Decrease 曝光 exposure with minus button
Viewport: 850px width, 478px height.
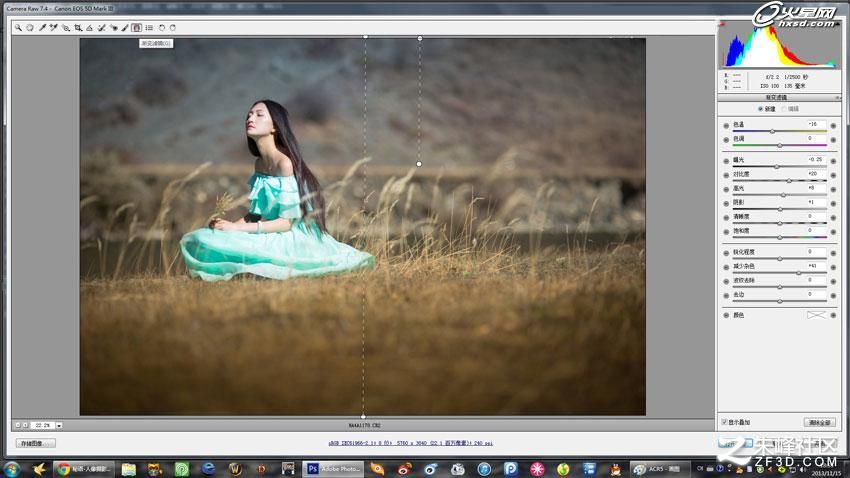pos(726,161)
